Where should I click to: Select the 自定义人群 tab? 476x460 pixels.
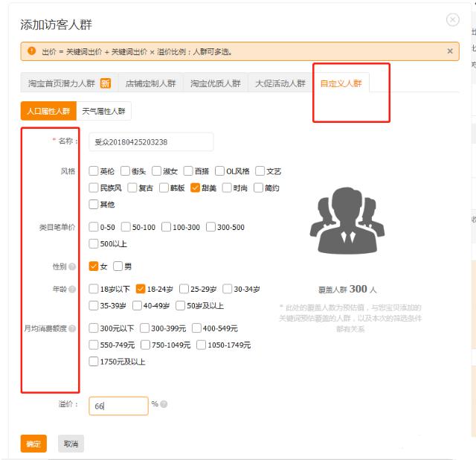[341, 83]
